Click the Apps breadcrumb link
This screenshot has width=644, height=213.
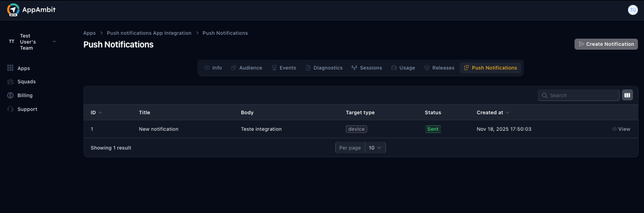89,33
